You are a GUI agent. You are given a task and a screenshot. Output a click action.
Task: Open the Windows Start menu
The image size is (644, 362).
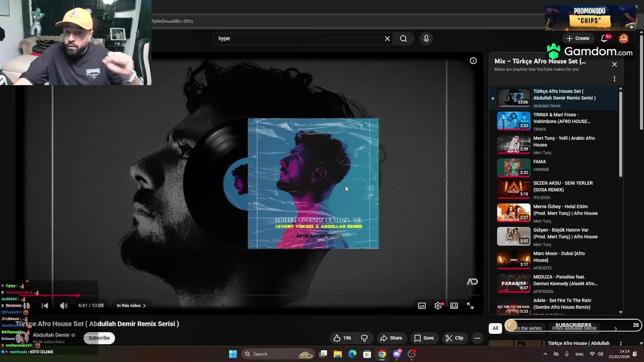point(233,354)
